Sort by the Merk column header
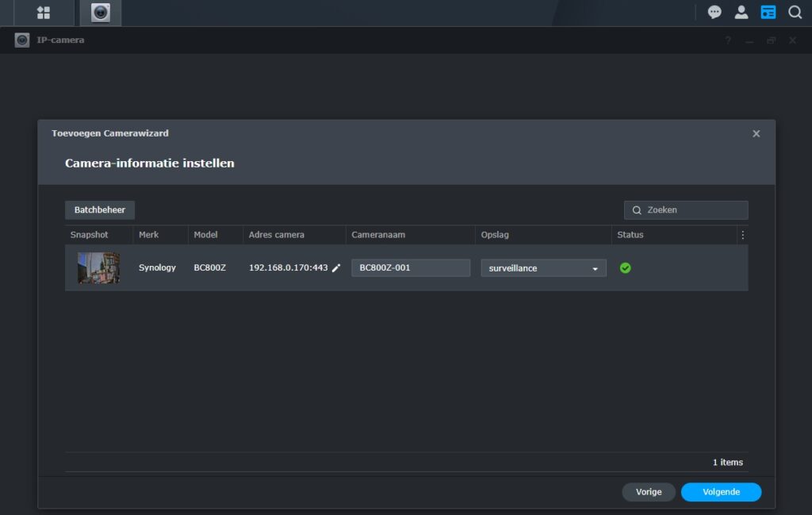The height and width of the screenshot is (515, 812). tap(149, 235)
